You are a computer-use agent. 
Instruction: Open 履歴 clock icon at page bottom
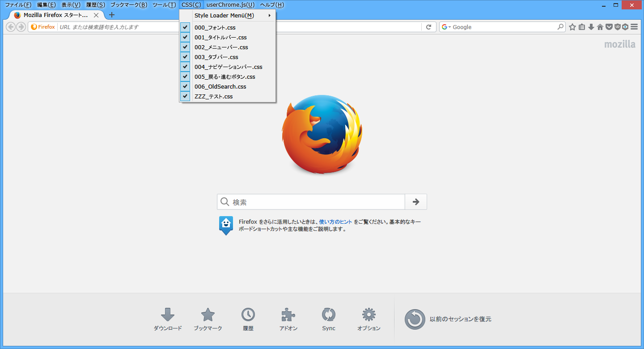click(x=248, y=319)
